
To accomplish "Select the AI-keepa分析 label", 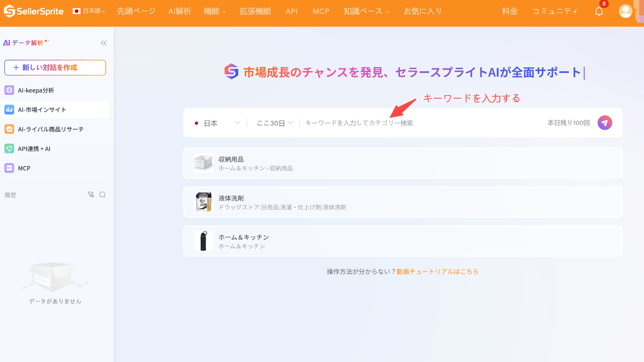I will pyautogui.click(x=36, y=90).
